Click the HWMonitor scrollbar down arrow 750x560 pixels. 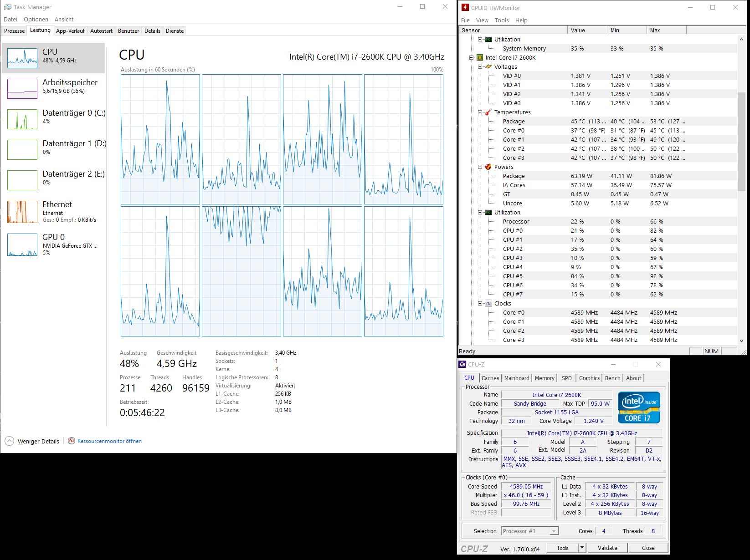pyautogui.click(x=741, y=341)
